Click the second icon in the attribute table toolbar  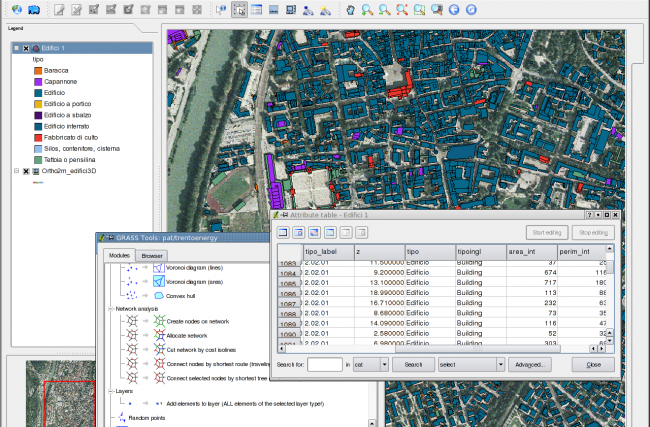coord(298,233)
